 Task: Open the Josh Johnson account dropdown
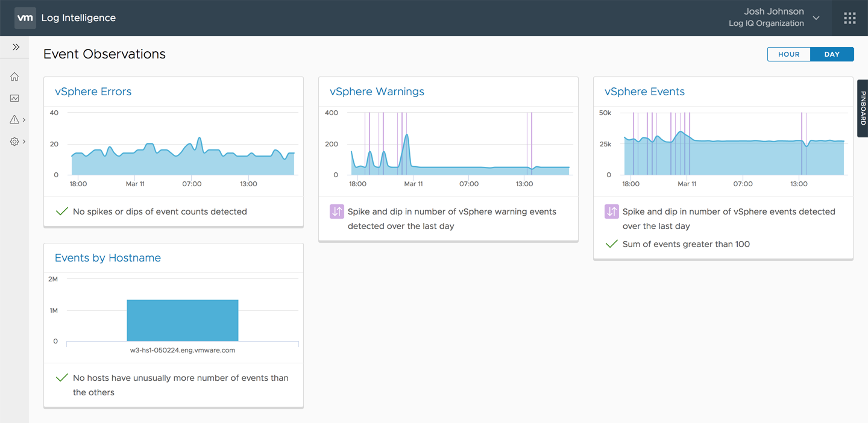774,17
